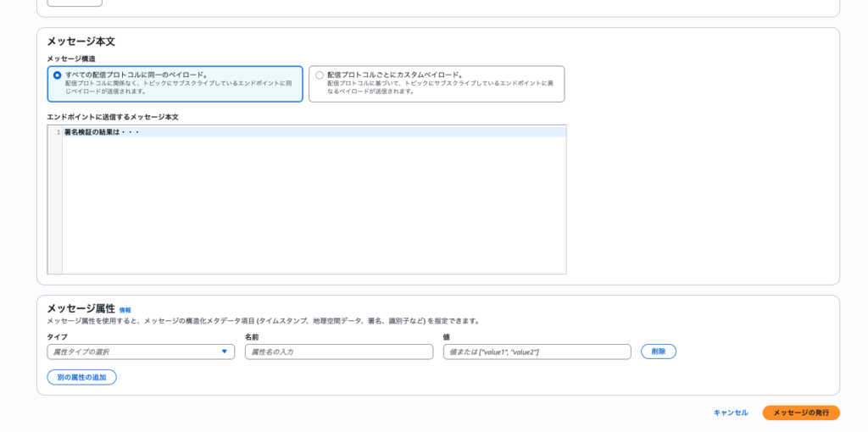The height and width of the screenshot is (432, 868).
Task: Click the description text of the custom payload card
Action: 441,87
